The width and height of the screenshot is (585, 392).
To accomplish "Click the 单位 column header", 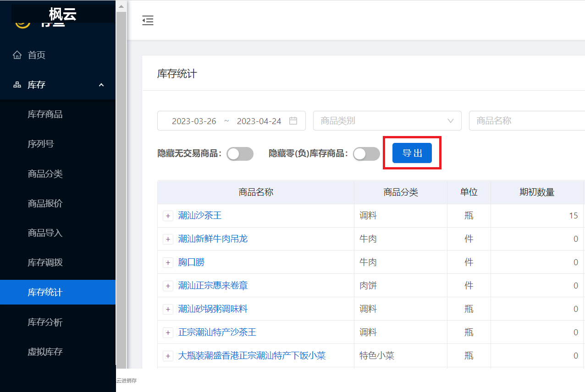I will [469, 192].
